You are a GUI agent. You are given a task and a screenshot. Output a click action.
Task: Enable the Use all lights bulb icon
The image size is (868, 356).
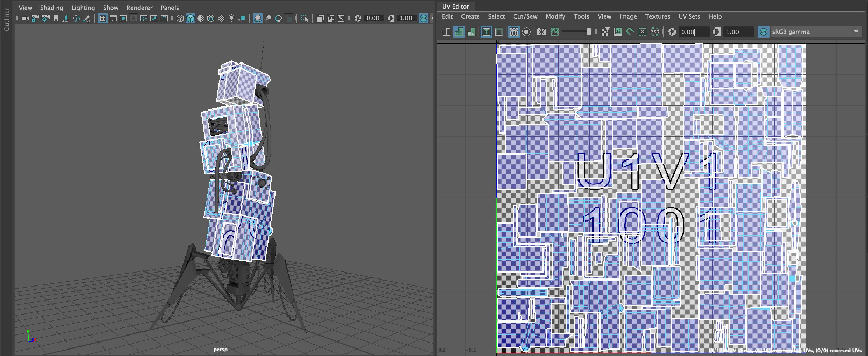231,18
